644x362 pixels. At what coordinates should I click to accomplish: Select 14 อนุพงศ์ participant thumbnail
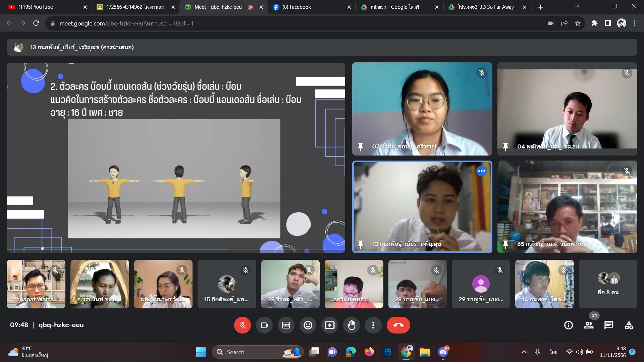point(544,284)
